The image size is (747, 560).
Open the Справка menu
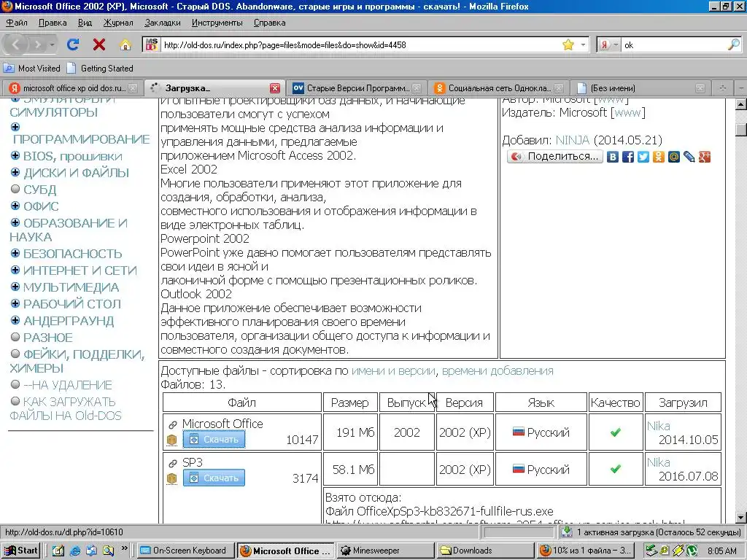[x=270, y=23]
